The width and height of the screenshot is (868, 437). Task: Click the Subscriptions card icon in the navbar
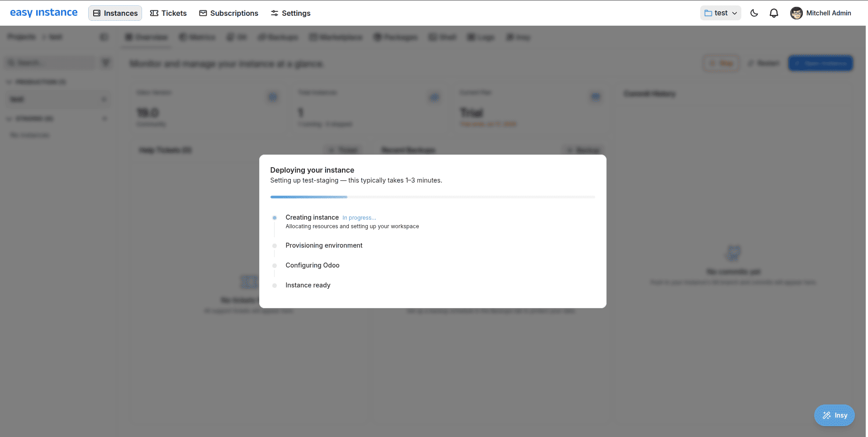click(x=203, y=13)
